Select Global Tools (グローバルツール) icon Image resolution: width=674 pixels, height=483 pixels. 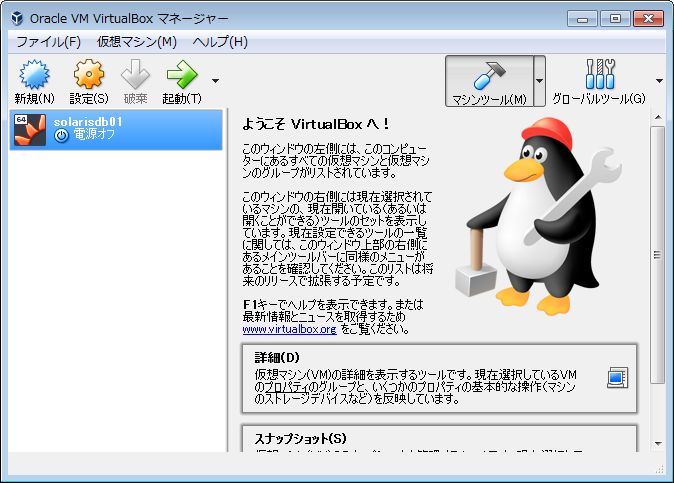(600, 75)
